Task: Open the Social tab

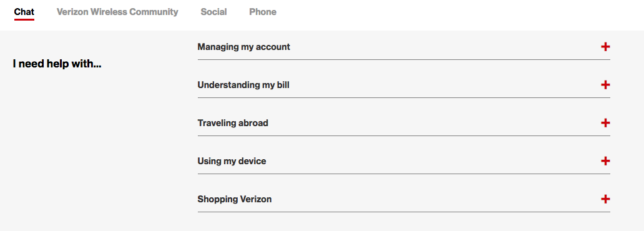Action: (213, 12)
